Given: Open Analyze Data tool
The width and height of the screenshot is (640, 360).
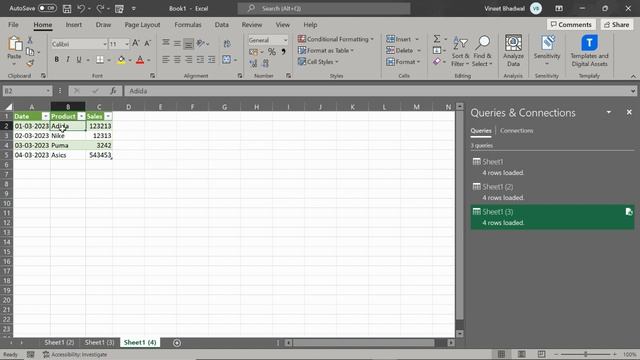Looking at the screenshot, I should (513, 51).
